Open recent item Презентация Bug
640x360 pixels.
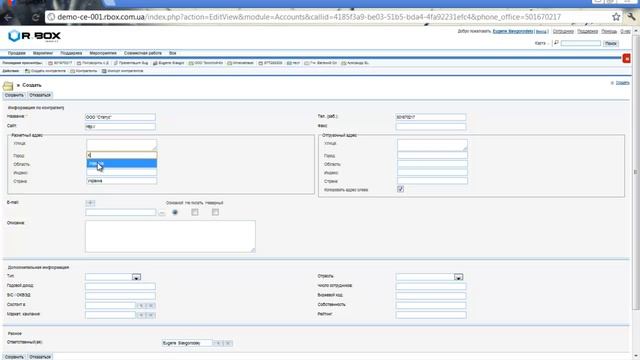[131, 63]
